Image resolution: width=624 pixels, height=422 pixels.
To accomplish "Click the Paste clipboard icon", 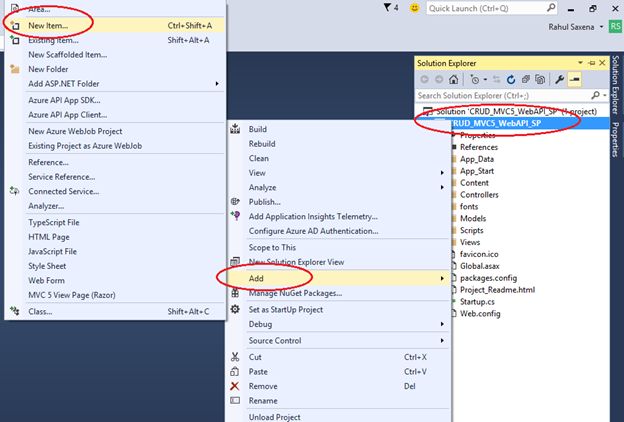I will [235, 371].
